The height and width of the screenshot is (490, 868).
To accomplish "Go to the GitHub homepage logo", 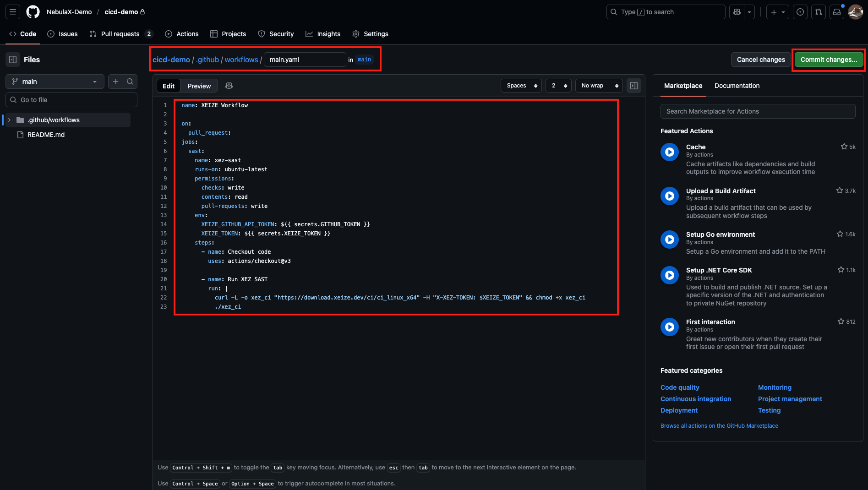I will pos(33,12).
